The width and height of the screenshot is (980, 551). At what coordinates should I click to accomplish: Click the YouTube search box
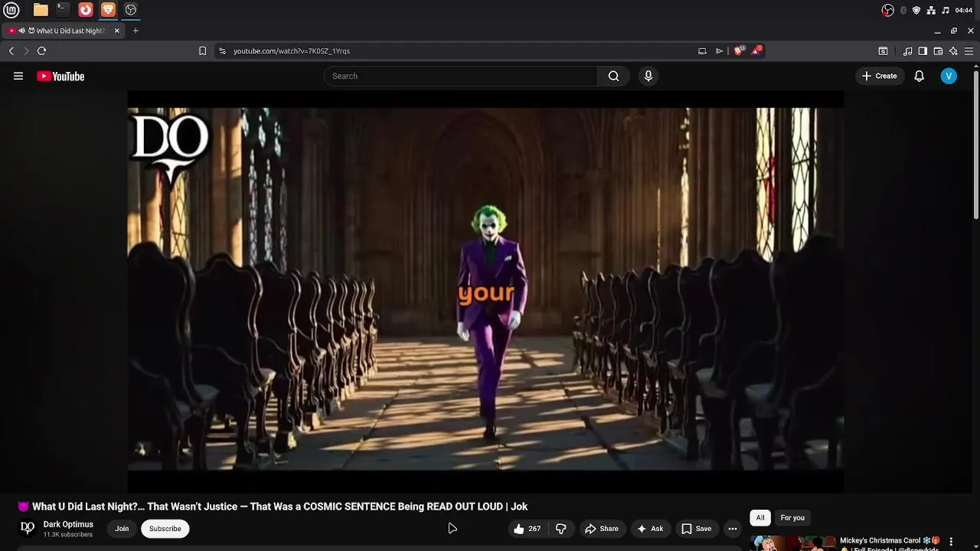(461, 76)
